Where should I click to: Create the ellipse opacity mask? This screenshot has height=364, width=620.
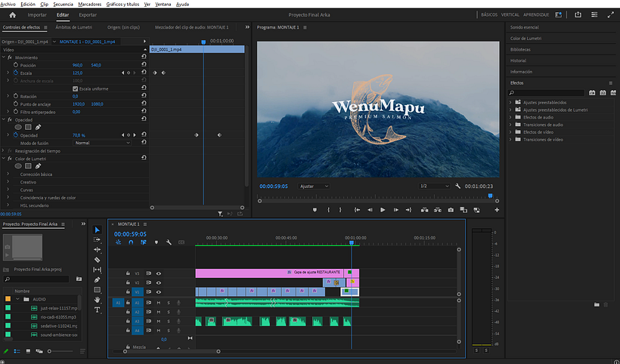18,127
